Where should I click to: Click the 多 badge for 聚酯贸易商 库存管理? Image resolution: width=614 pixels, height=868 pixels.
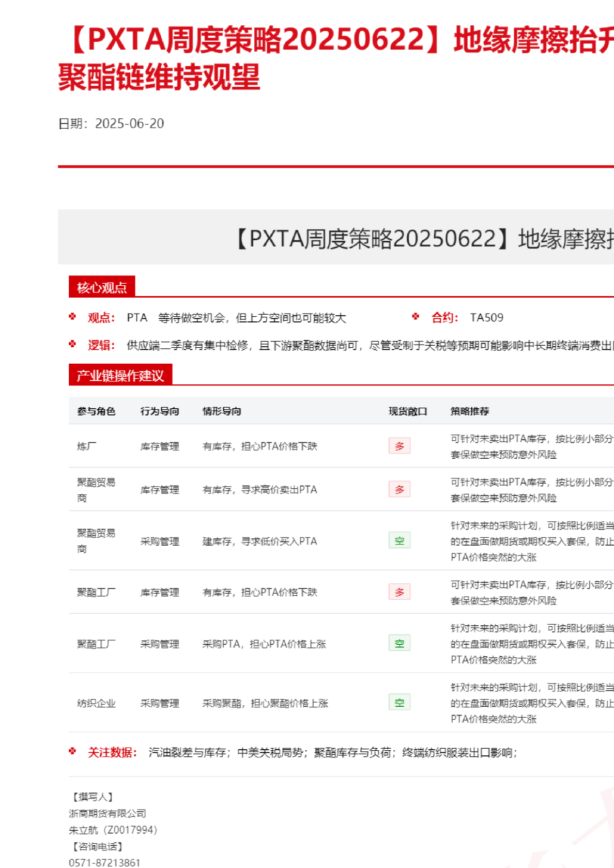point(399,489)
